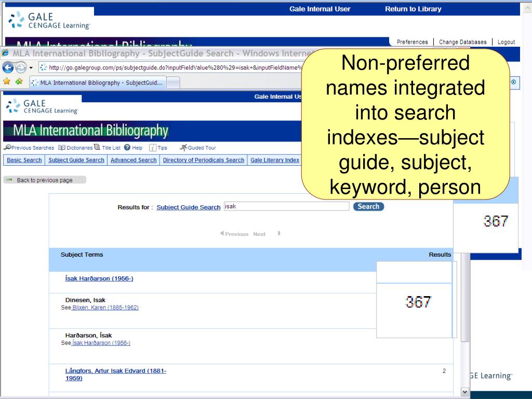Image resolution: width=532 pixels, height=399 pixels.
Task: Click Preferences in the back window
Action: (412, 42)
